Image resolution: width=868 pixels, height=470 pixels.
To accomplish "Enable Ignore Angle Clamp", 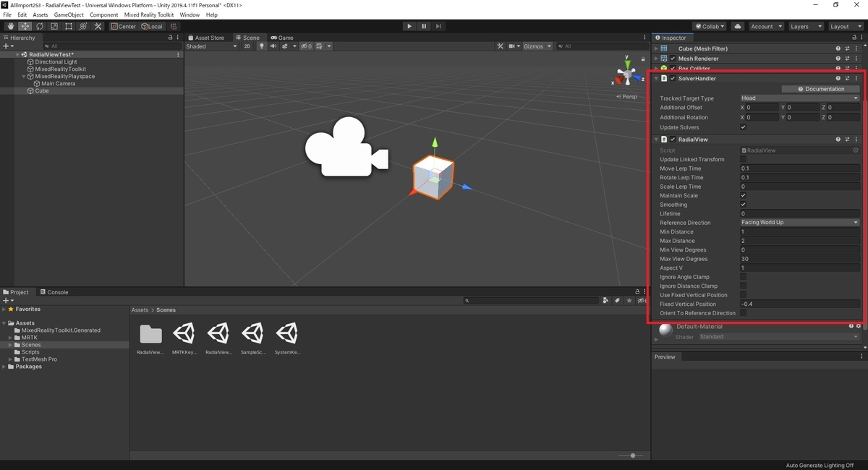I will [x=743, y=277].
